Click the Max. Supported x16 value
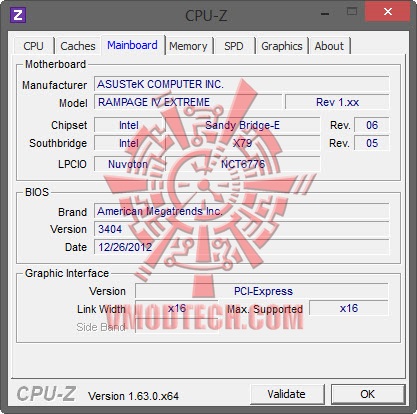This screenshot has height=414, width=417. click(x=349, y=308)
